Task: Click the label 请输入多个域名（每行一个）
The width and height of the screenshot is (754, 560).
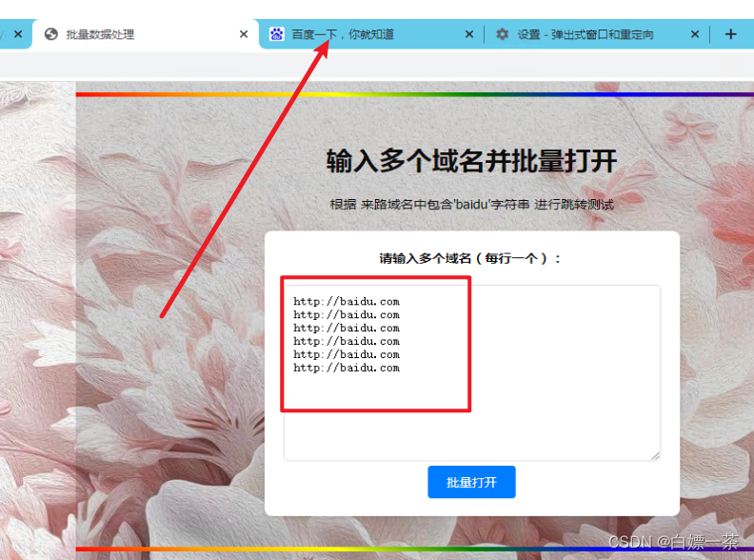Action: tap(469, 258)
